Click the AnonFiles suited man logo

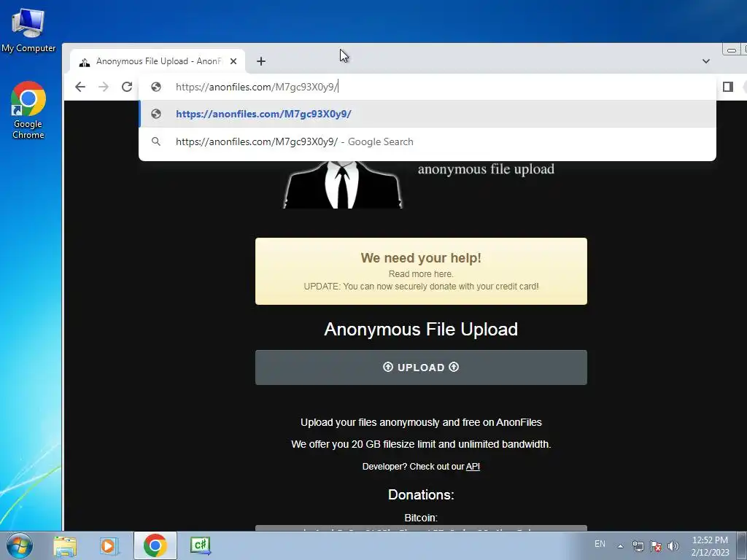pos(343,184)
